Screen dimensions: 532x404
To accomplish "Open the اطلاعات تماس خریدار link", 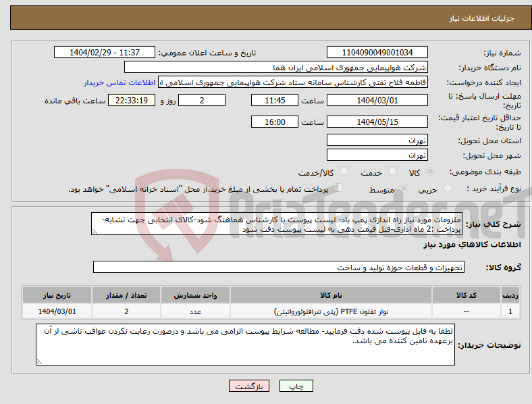I will tap(119, 82).
